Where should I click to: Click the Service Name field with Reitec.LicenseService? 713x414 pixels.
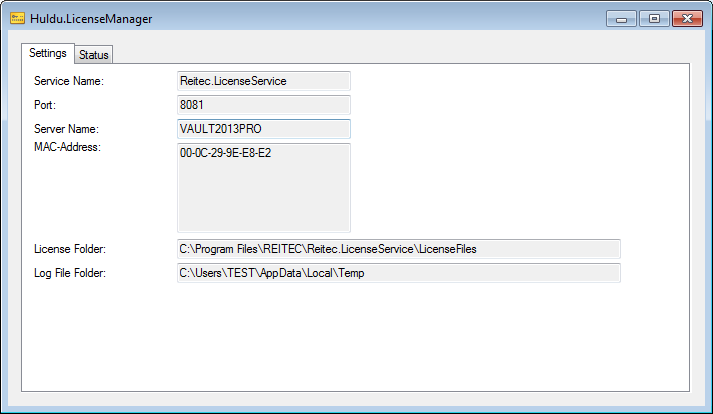point(263,81)
